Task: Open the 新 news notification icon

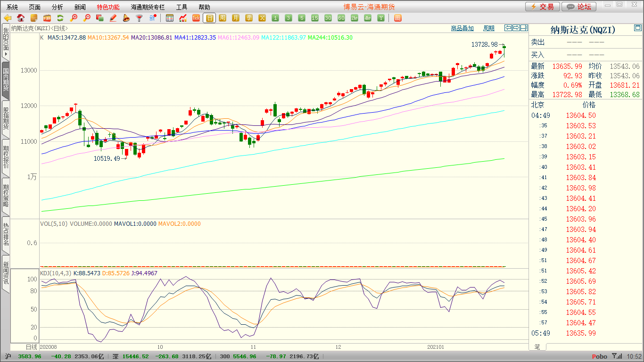Action: (152, 18)
